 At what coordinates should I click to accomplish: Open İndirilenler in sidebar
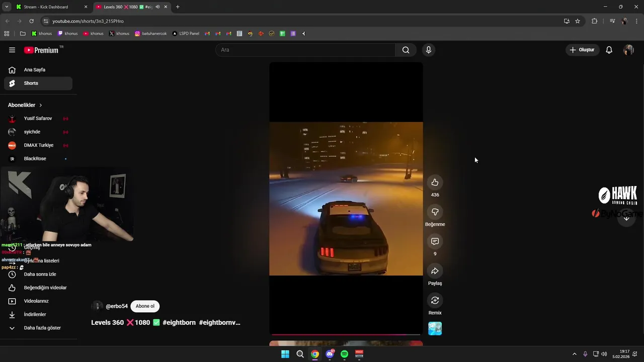click(x=38, y=315)
